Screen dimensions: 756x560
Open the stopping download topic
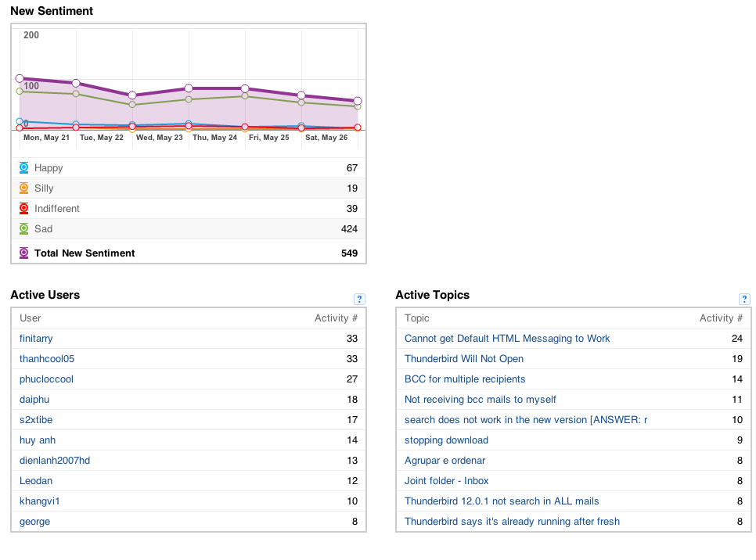tap(446, 440)
